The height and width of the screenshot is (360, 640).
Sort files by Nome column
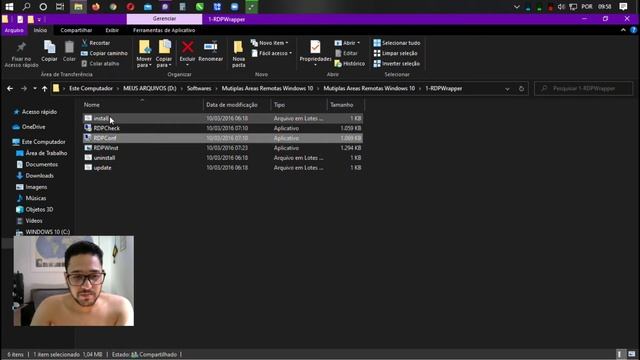tap(142, 105)
